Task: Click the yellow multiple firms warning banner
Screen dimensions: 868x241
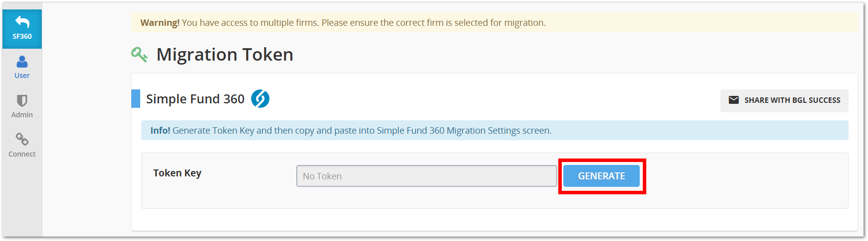Action: 494,23
